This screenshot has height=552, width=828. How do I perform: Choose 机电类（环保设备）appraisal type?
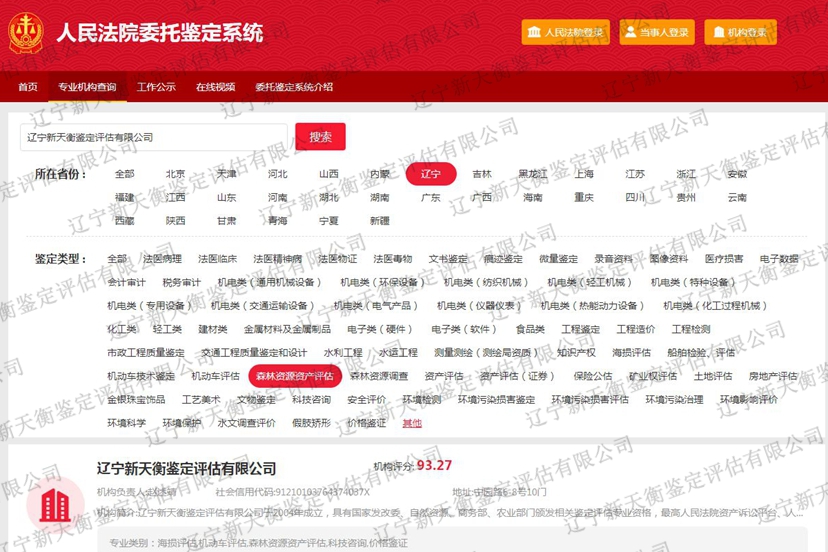[x=382, y=283]
